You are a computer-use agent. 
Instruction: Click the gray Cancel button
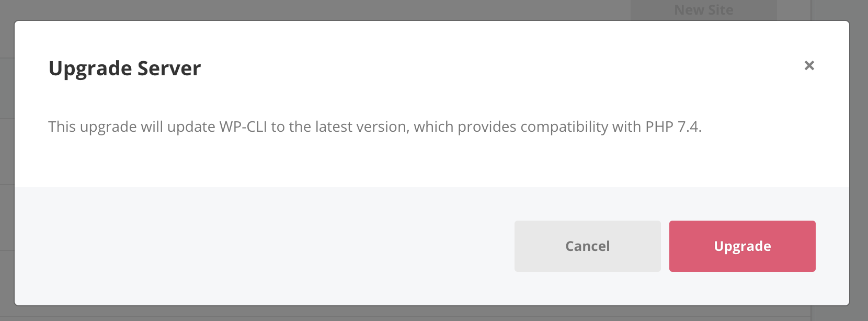point(587,246)
